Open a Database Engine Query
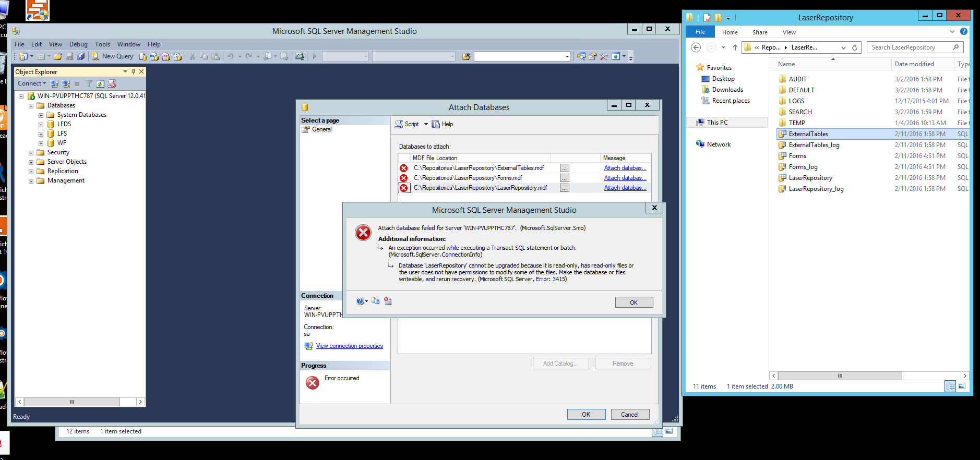The width and height of the screenshot is (980, 460). pos(143,56)
